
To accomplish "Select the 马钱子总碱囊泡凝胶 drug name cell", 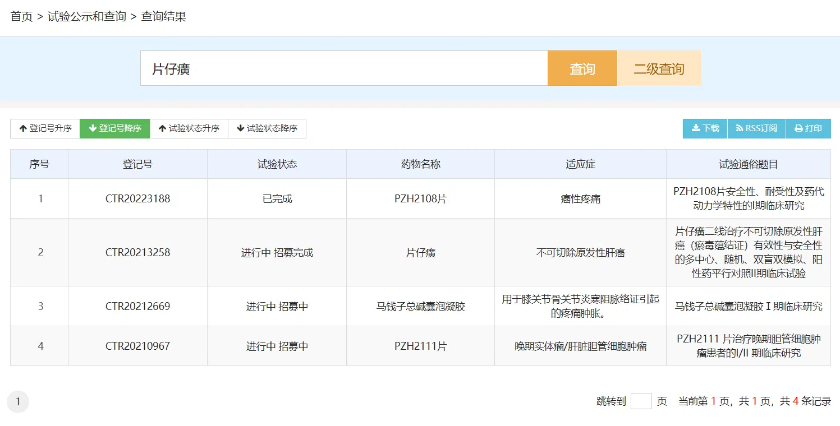I will (421, 306).
